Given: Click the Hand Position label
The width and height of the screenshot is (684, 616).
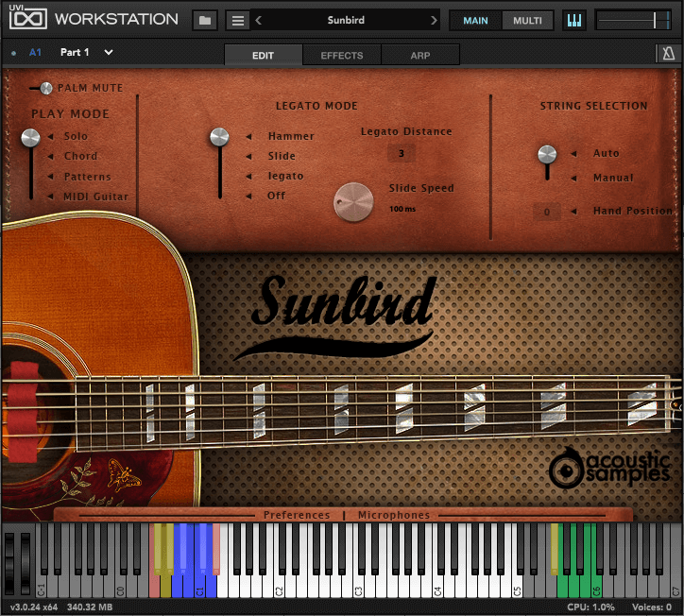Looking at the screenshot, I should tap(633, 211).
